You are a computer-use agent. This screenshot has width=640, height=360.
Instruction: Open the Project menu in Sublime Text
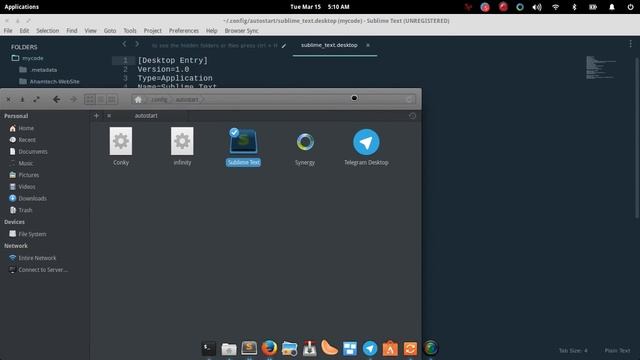152,31
